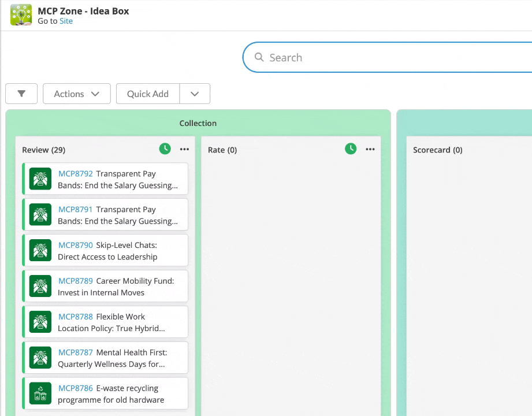Click the Collection stage heading
This screenshot has width=532, height=416.
pos(198,123)
